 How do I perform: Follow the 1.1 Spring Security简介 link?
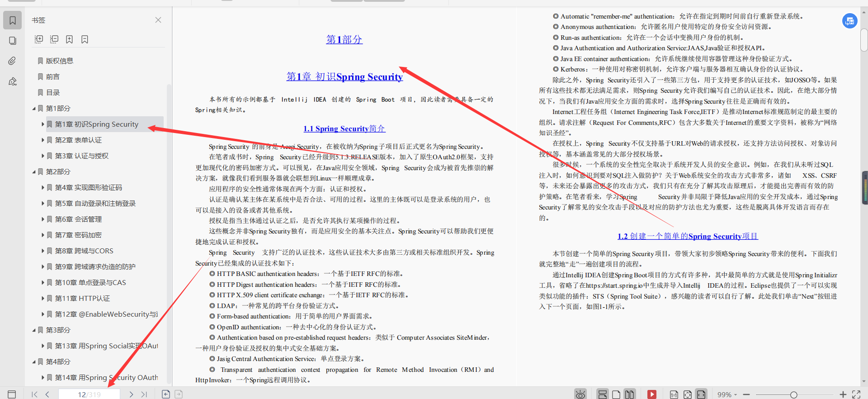point(344,129)
